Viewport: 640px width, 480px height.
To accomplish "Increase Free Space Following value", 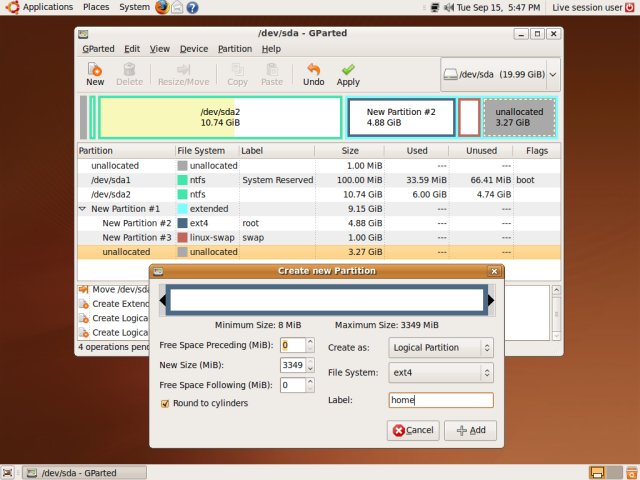I will pyautogui.click(x=310, y=381).
